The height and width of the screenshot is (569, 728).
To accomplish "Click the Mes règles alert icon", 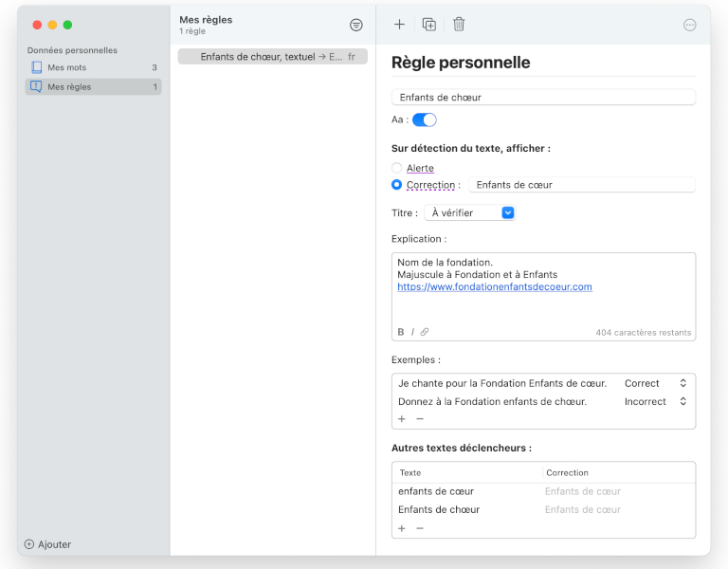I will click(36, 86).
